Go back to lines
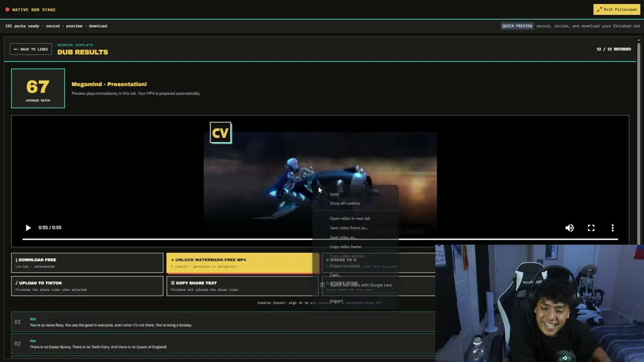This screenshot has height=362, width=644. click(31, 49)
